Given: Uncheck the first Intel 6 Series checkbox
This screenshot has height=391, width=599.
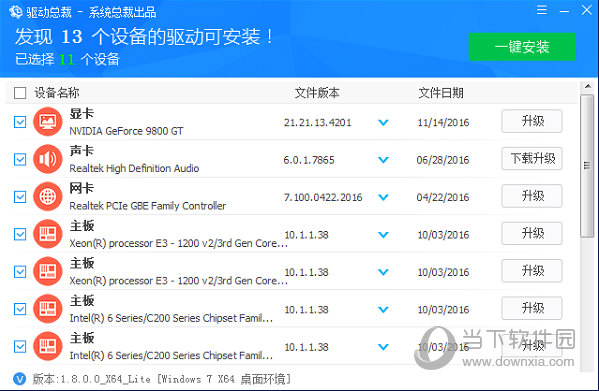Looking at the screenshot, I should point(20,309).
